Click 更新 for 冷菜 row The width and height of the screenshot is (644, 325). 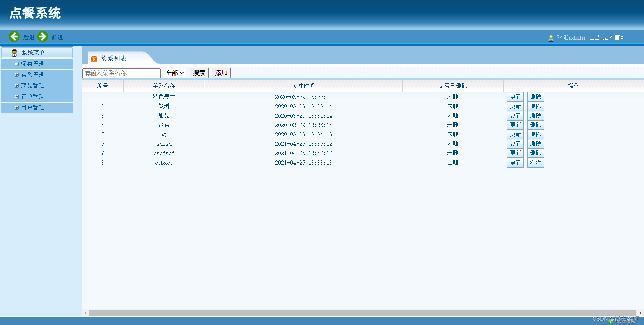pyautogui.click(x=515, y=125)
